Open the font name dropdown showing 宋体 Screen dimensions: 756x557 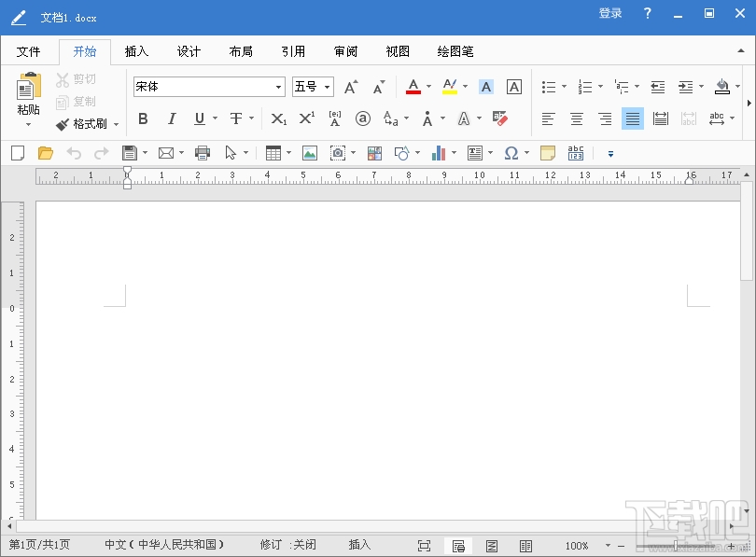(279, 86)
